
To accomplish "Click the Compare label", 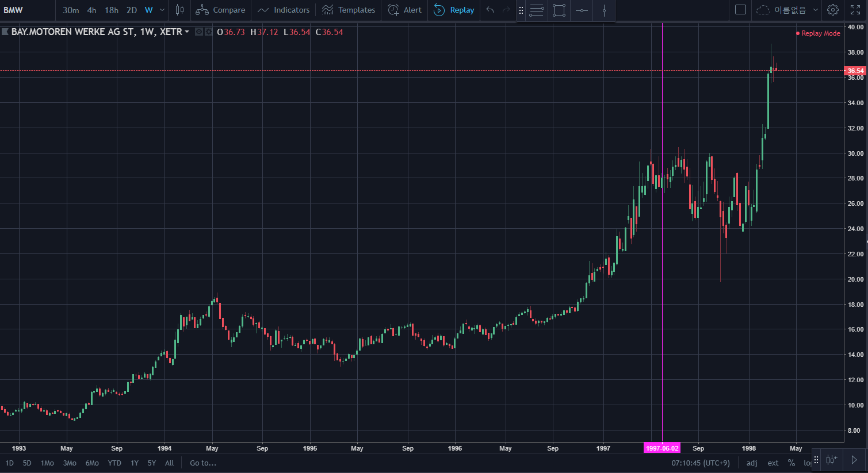I will tap(229, 10).
